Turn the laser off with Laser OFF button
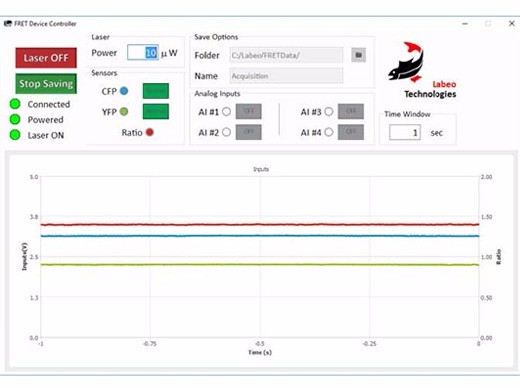The height and width of the screenshot is (388, 520). (x=46, y=58)
